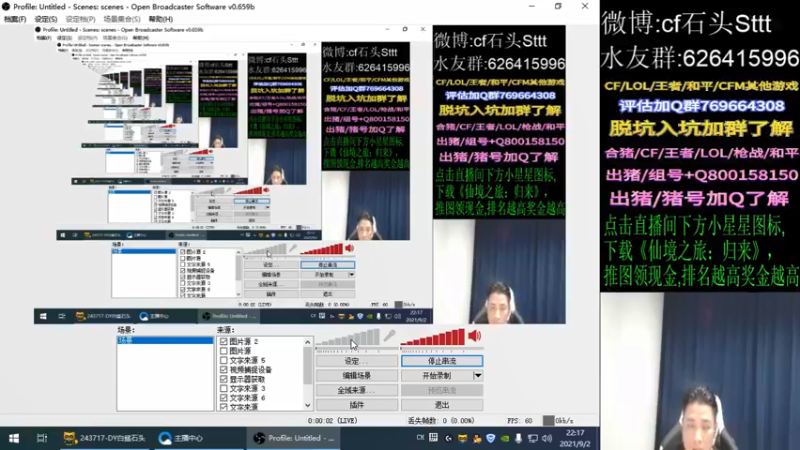Click the OBS stream preview area

pyautogui.click(x=299, y=174)
